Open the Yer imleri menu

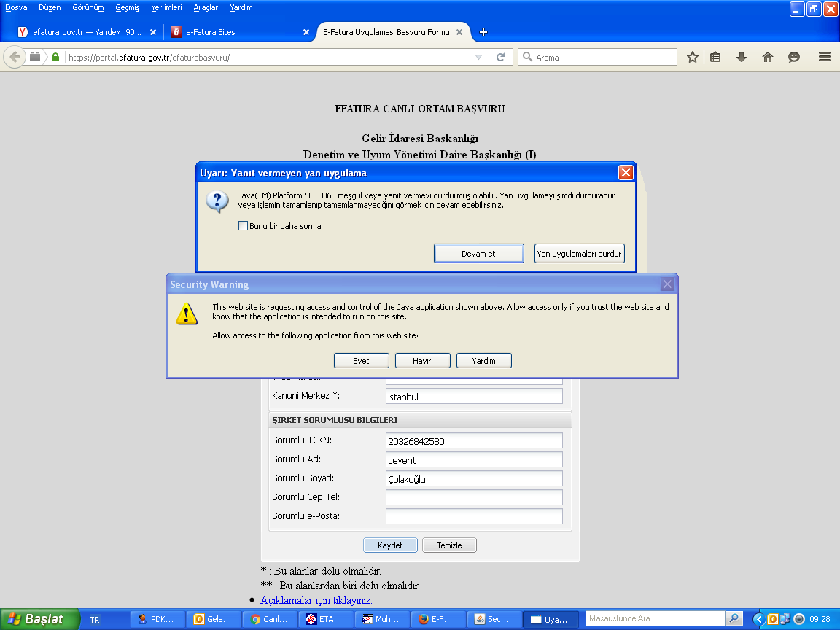[166, 7]
